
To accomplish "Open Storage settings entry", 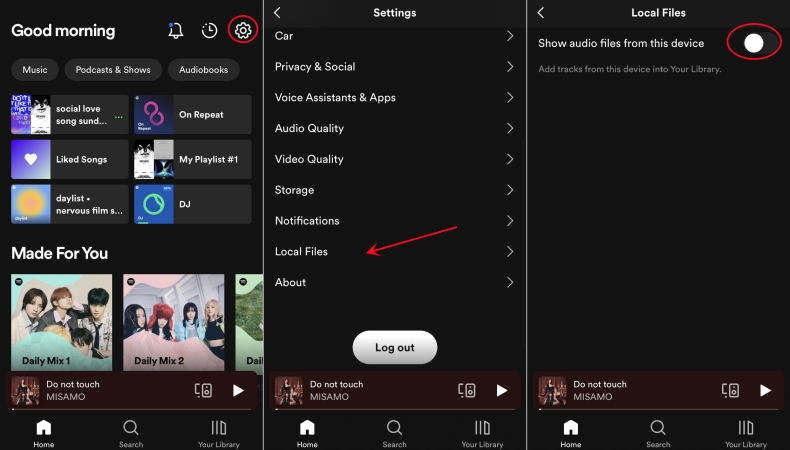I will pos(394,190).
